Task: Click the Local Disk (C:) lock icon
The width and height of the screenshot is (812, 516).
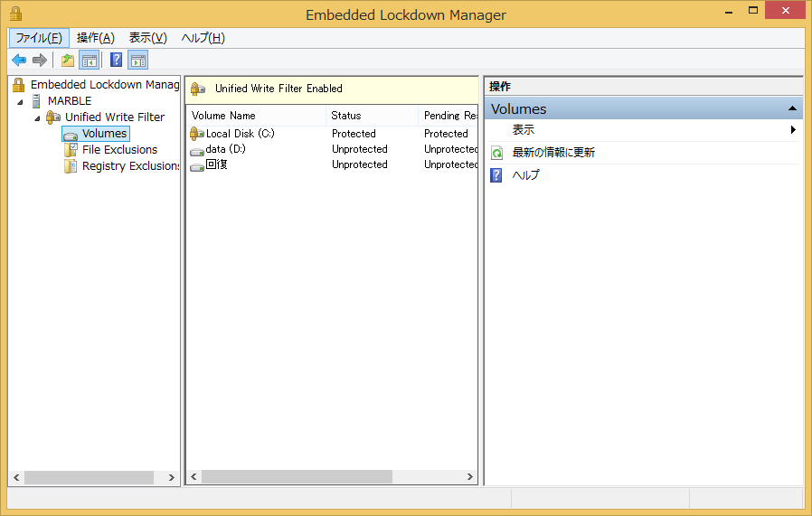Action: point(197,134)
